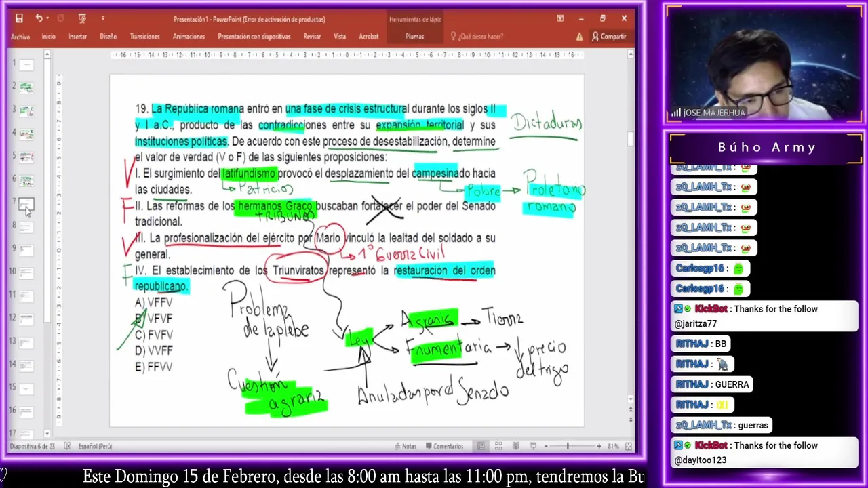
Task: Select the Plumas pen tools tab
Action: 414,37
